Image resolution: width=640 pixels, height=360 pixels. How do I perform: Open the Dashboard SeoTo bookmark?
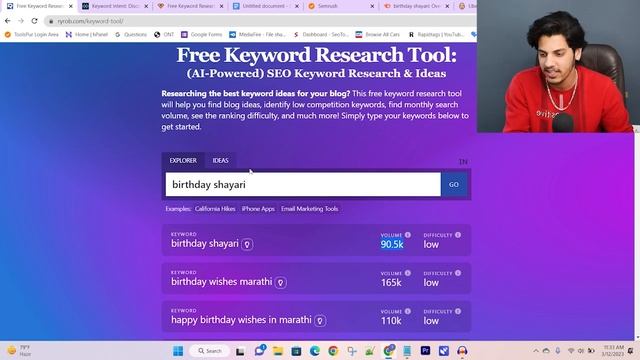[x=321, y=35]
